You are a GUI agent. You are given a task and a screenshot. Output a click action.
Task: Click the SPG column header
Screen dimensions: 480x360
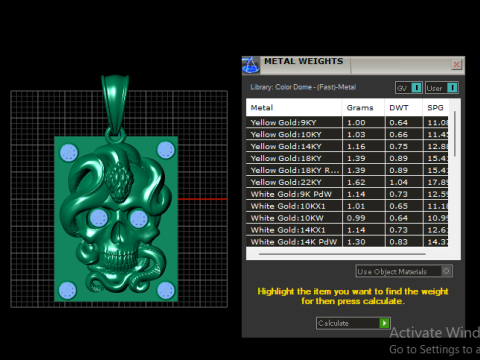tap(435, 108)
